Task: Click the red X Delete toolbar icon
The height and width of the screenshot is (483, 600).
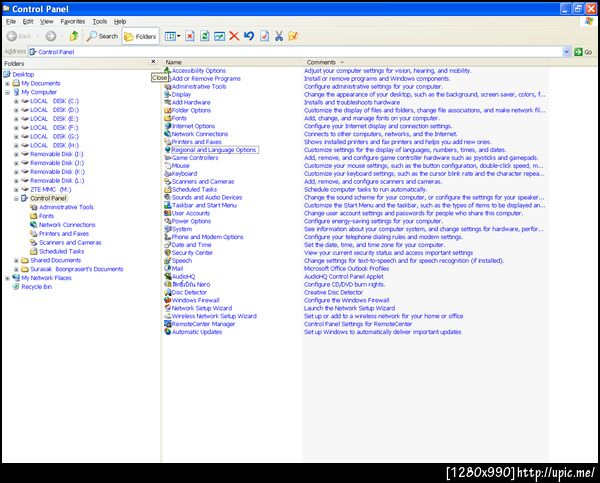Action: [x=234, y=36]
